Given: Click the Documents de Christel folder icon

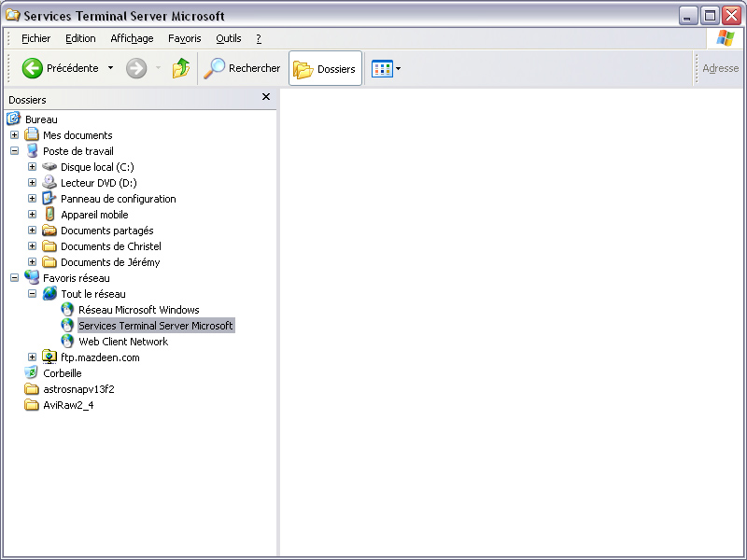Looking at the screenshot, I should click(49, 246).
